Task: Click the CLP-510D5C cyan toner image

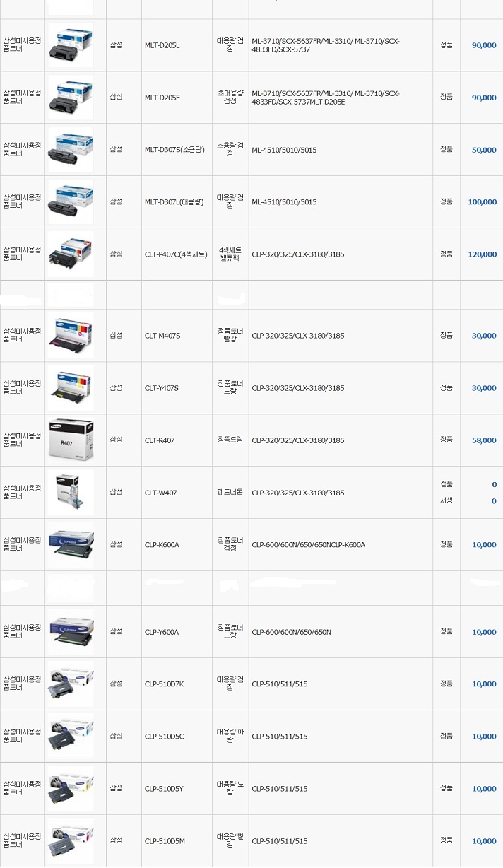Action: coord(71,736)
